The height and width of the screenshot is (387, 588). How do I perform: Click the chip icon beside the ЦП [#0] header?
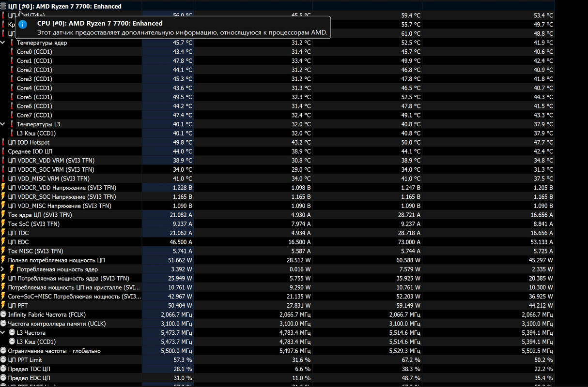[3, 6]
